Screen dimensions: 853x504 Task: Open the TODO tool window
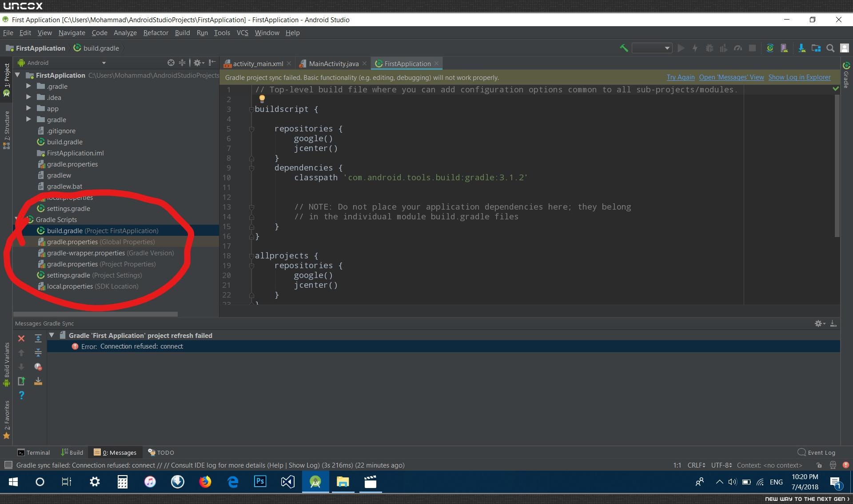tap(161, 452)
